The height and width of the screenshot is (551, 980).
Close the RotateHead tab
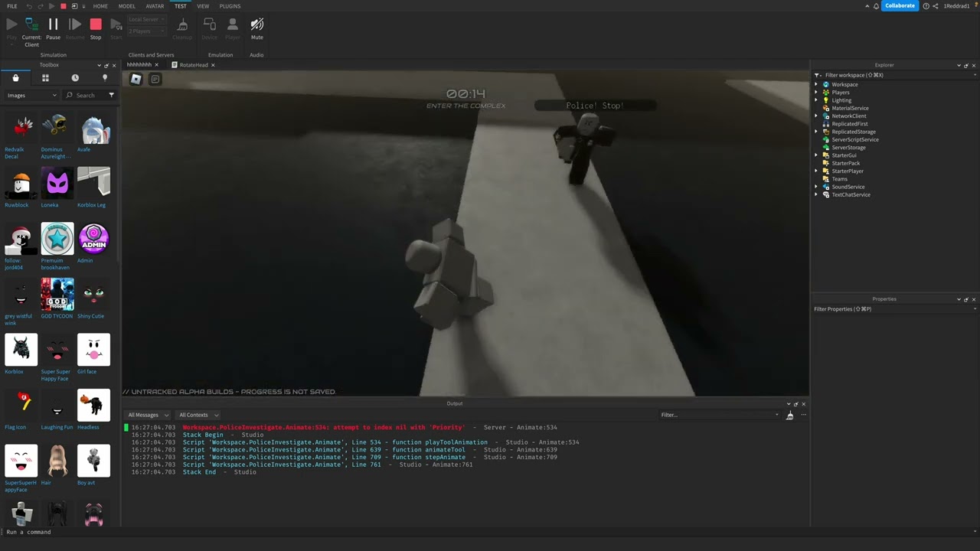(213, 65)
